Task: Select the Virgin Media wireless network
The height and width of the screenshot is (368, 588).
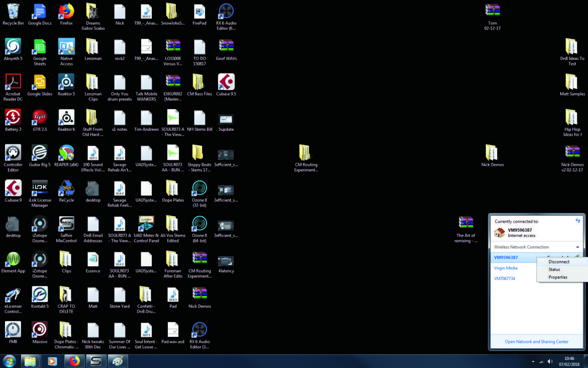Action: point(506,268)
